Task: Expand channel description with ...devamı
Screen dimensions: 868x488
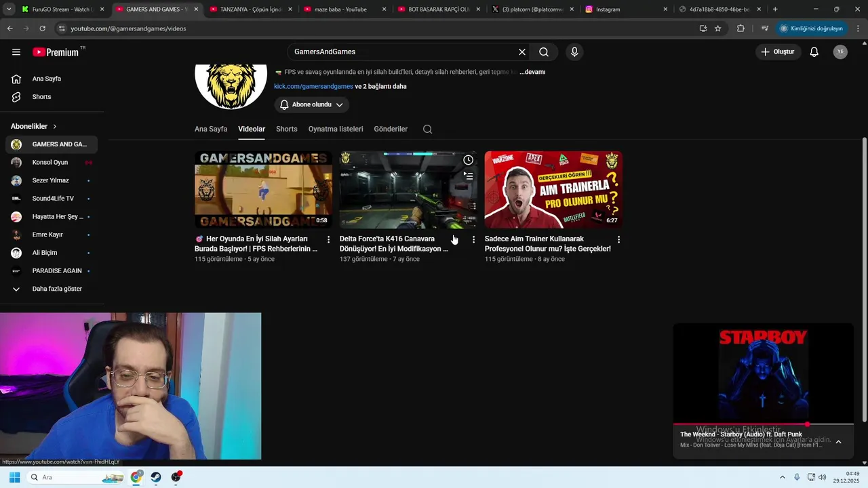Action: [532, 72]
